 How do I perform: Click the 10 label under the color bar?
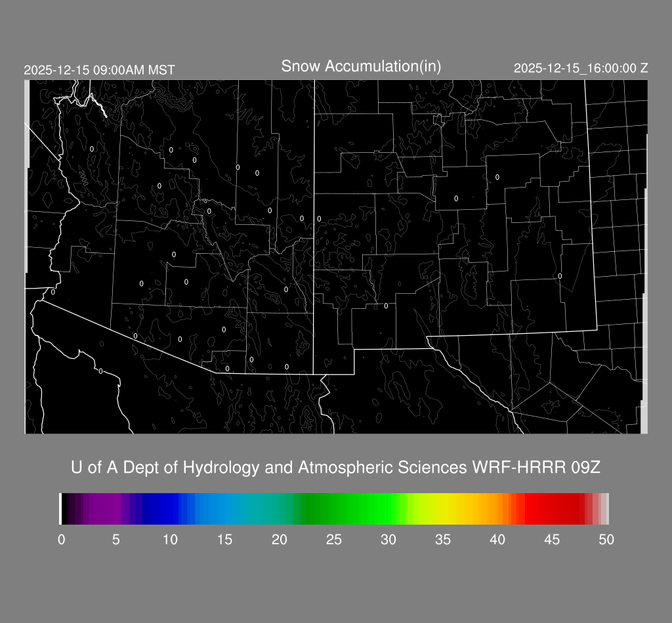[170, 540]
